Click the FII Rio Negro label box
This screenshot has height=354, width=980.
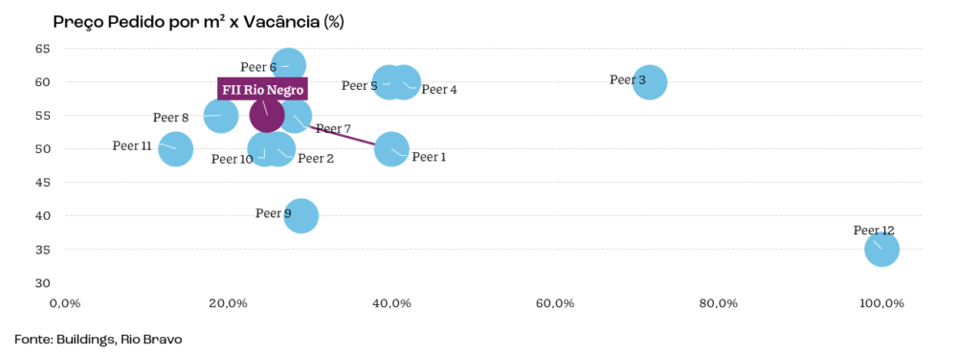pyautogui.click(x=262, y=89)
